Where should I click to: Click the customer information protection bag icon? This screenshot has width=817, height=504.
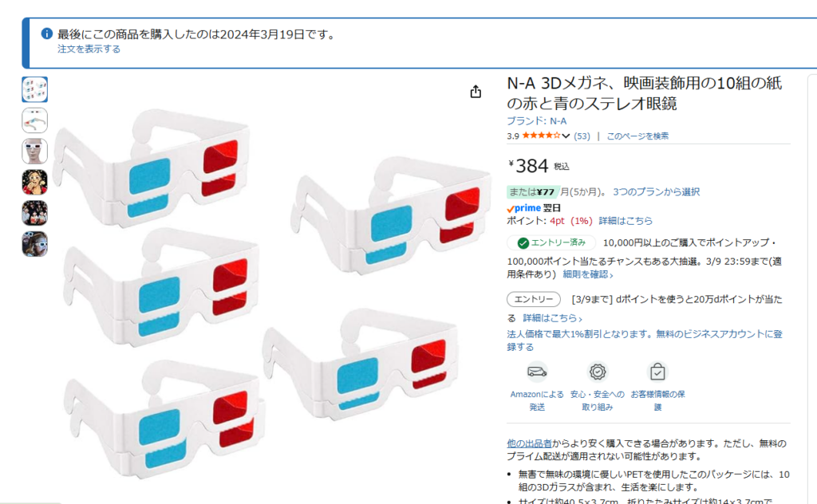657,372
